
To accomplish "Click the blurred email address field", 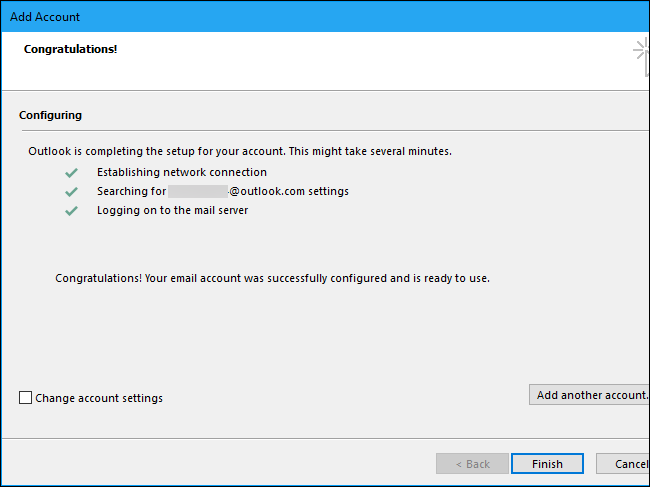I will point(197,191).
